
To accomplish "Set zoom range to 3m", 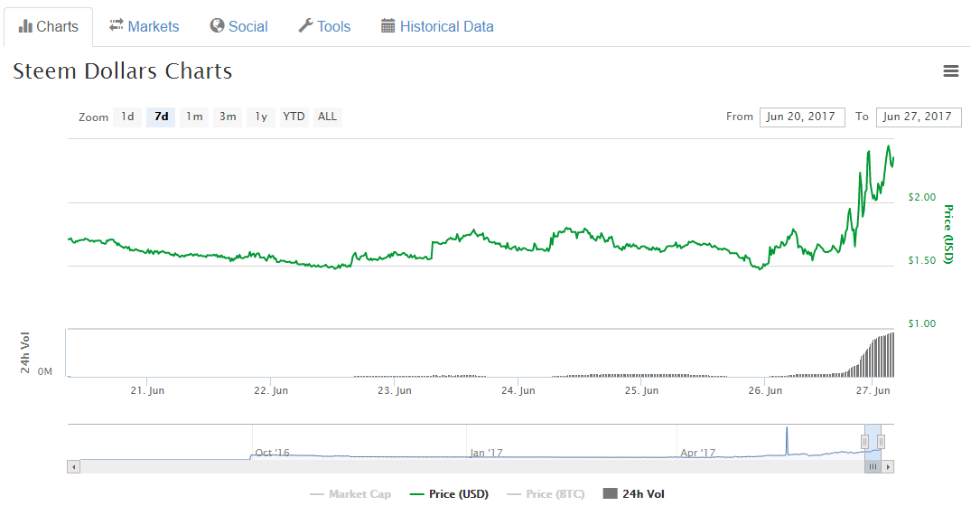I will click(228, 117).
